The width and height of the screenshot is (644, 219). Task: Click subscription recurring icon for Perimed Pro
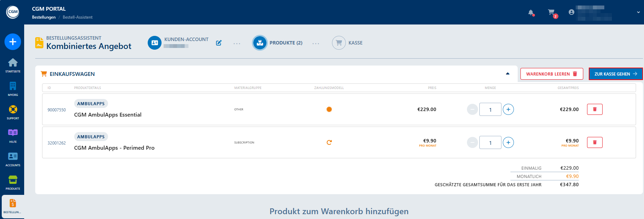coord(329,142)
